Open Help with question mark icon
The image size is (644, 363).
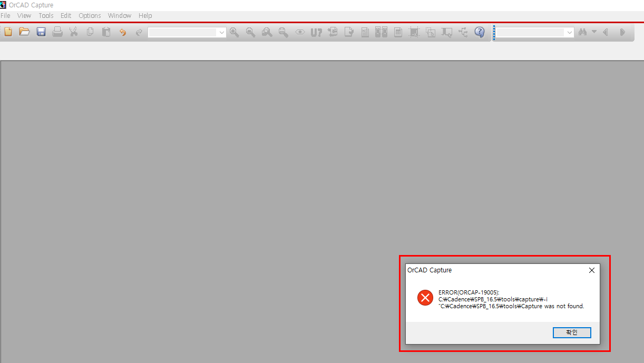[x=480, y=32]
